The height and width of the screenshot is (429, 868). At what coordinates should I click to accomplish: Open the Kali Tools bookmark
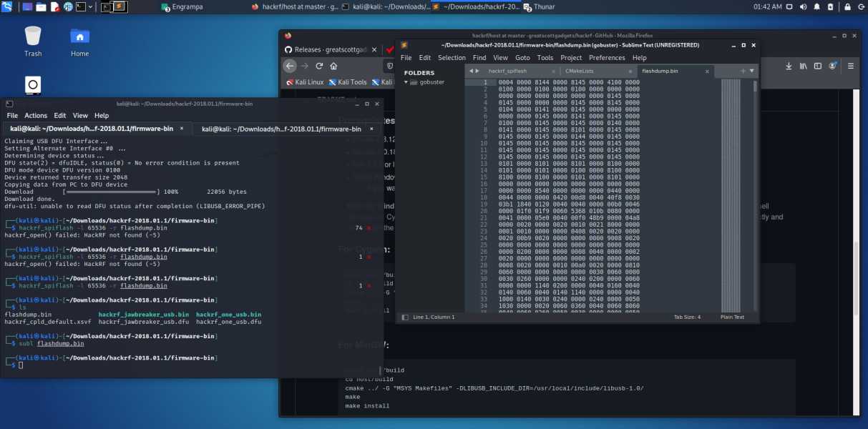[x=348, y=82]
